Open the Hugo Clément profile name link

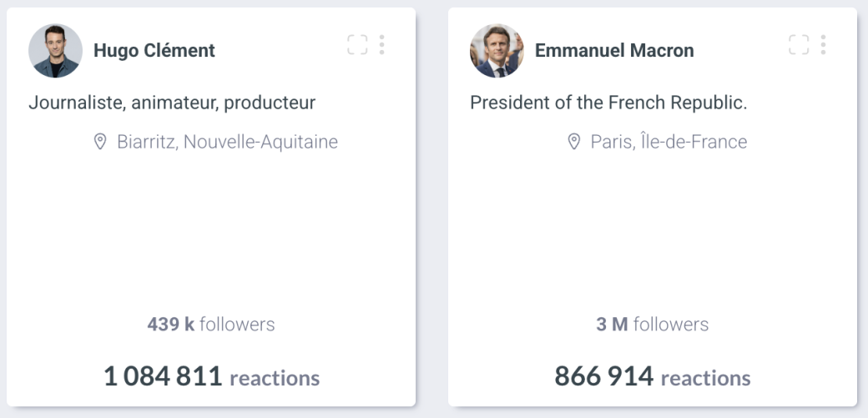154,51
